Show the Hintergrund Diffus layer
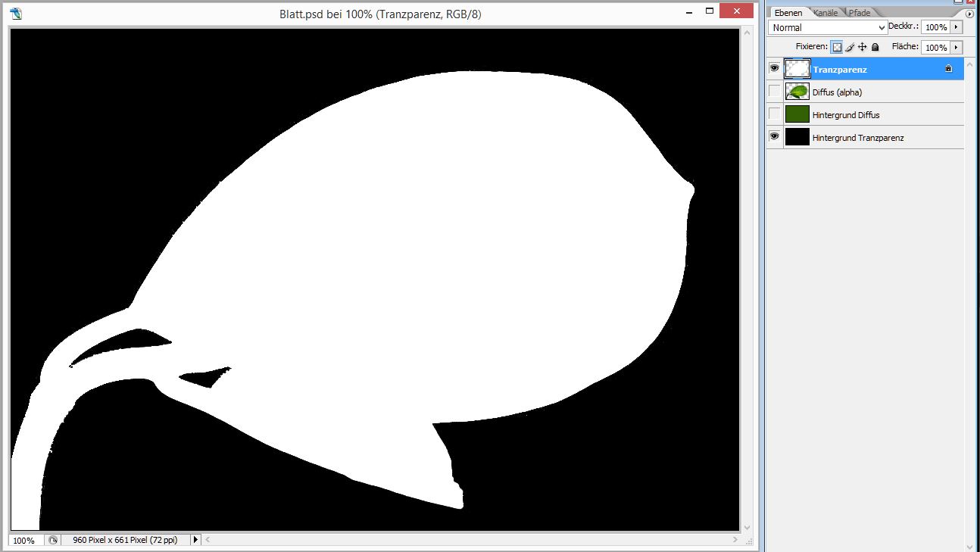Viewport: 980px width, 552px height. click(774, 114)
